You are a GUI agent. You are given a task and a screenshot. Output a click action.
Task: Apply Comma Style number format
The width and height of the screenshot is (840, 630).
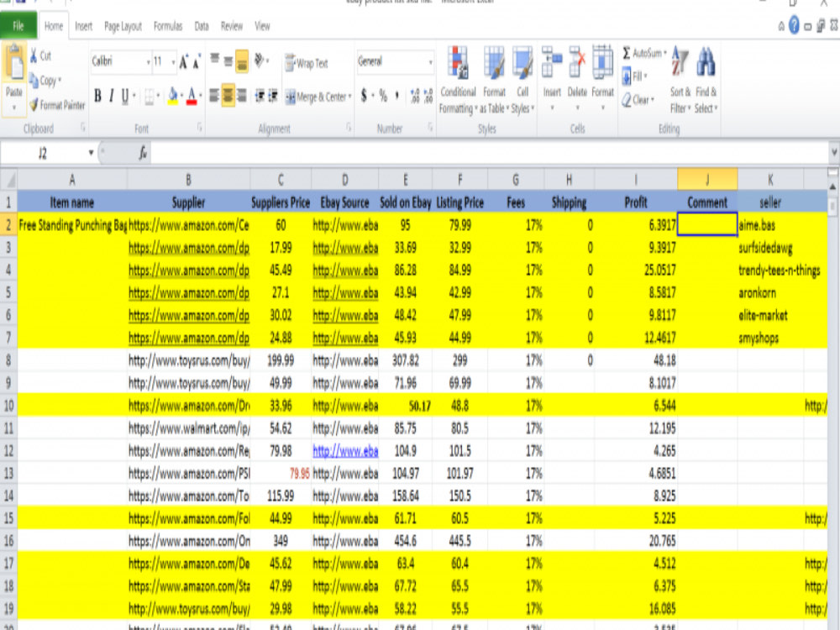coord(397,96)
